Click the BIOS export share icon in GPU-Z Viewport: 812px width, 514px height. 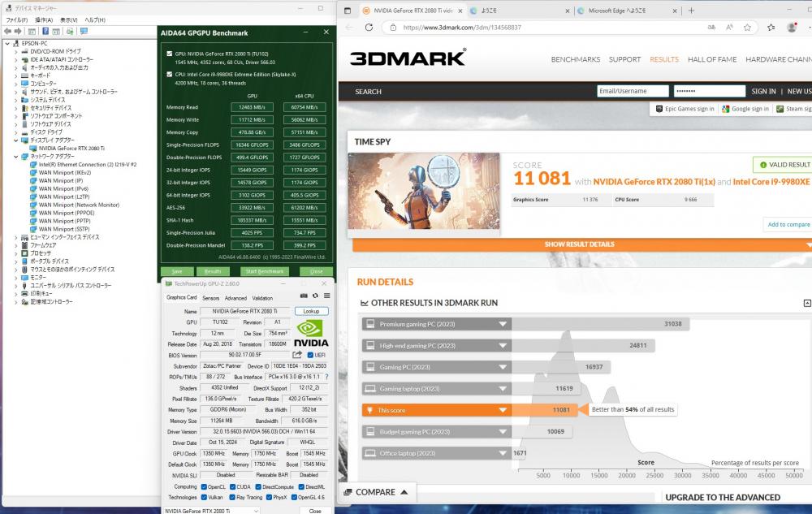(297, 355)
